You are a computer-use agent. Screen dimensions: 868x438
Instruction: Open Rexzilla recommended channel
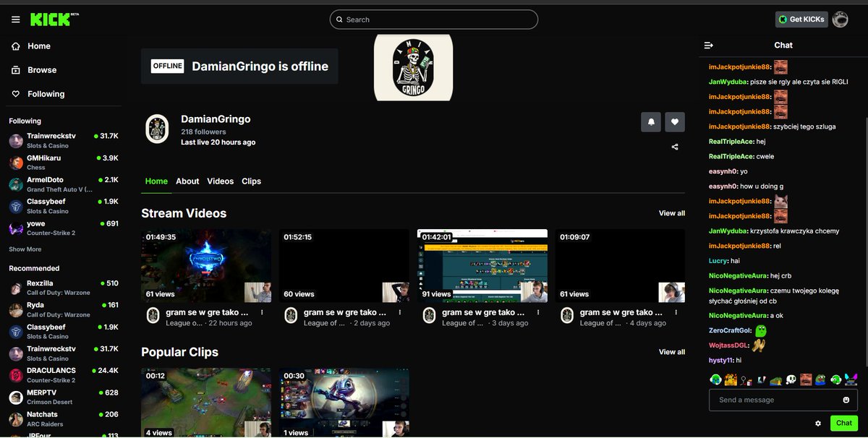point(64,288)
